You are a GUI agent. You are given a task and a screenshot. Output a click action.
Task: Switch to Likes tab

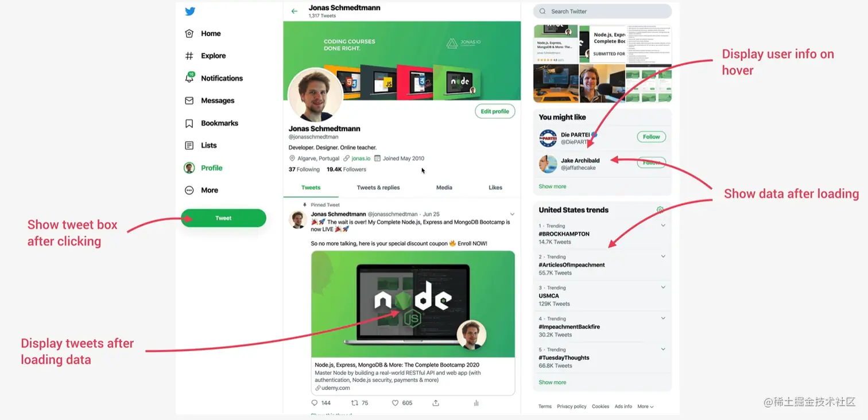pos(495,188)
